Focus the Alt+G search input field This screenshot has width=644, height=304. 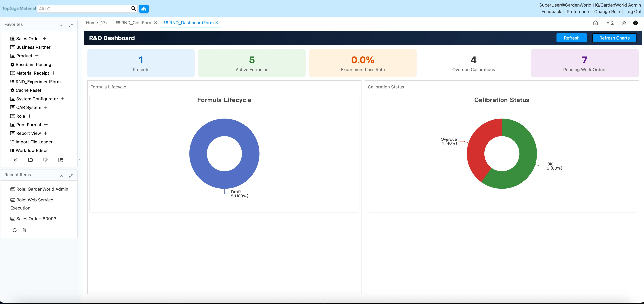(83, 9)
